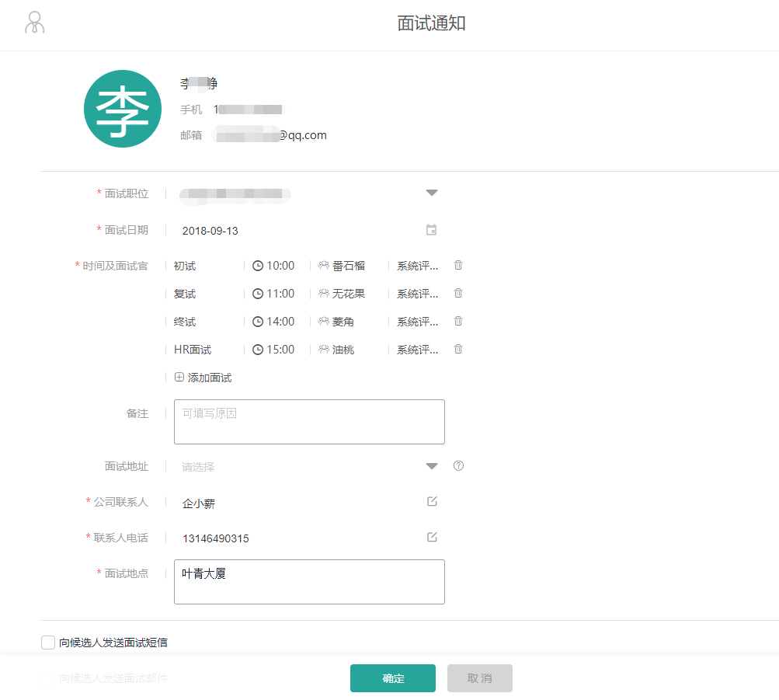
Task: Click the plus icon next to 添加面试
Action: click(179, 377)
